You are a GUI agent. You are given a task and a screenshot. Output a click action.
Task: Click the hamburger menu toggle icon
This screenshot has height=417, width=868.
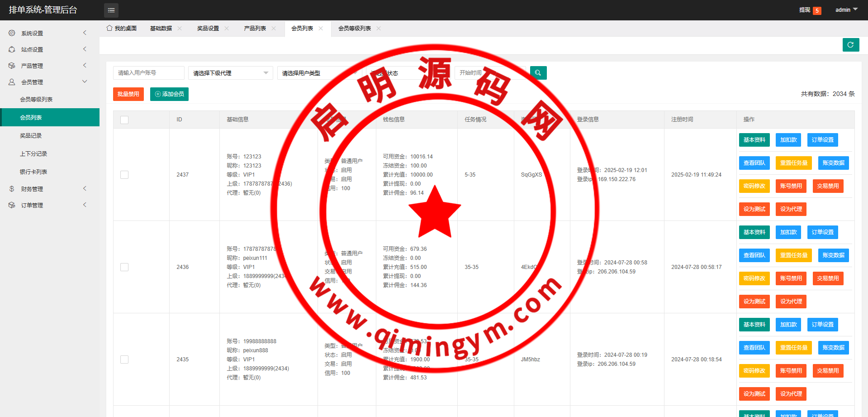[111, 10]
